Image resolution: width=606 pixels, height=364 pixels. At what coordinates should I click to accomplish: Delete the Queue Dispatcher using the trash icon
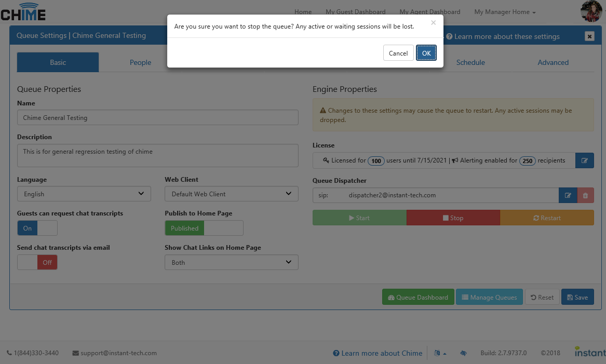click(x=585, y=195)
